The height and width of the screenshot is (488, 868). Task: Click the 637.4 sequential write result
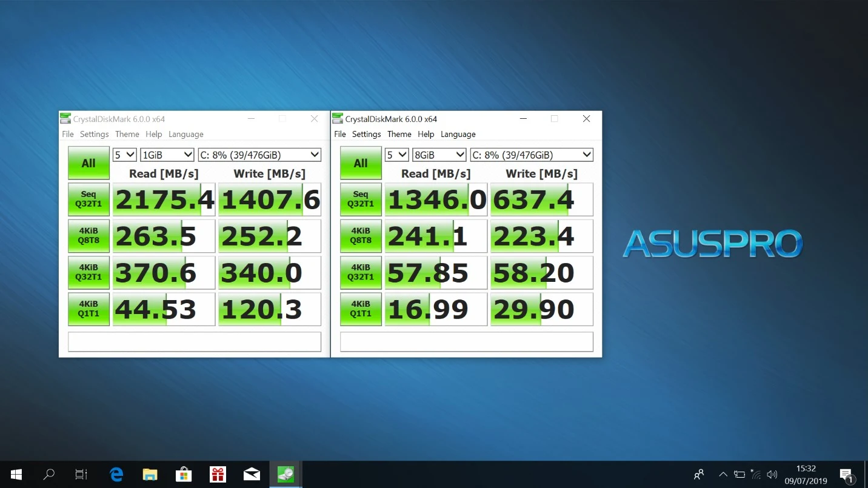coord(542,199)
